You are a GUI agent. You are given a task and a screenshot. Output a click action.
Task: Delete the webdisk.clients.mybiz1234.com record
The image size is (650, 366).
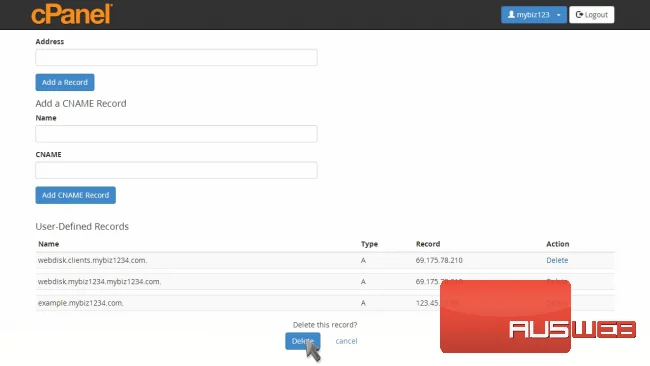pos(557,260)
